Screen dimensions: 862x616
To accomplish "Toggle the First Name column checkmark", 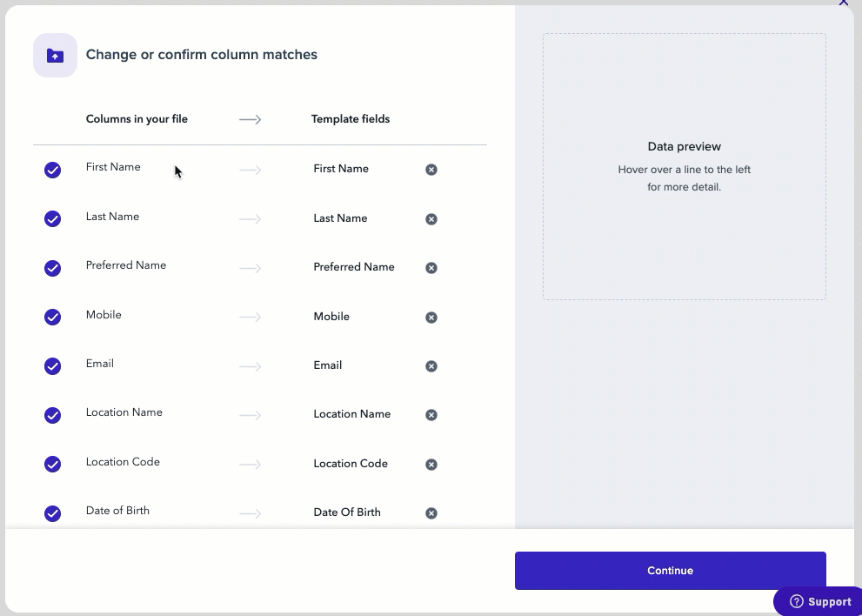I will [x=52, y=170].
